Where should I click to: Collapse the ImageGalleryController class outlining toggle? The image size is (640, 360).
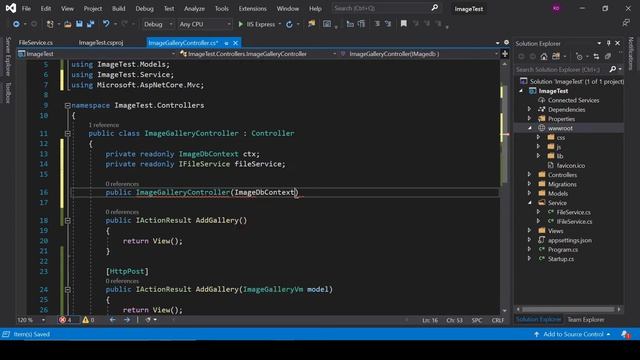[x=68, y=133]
